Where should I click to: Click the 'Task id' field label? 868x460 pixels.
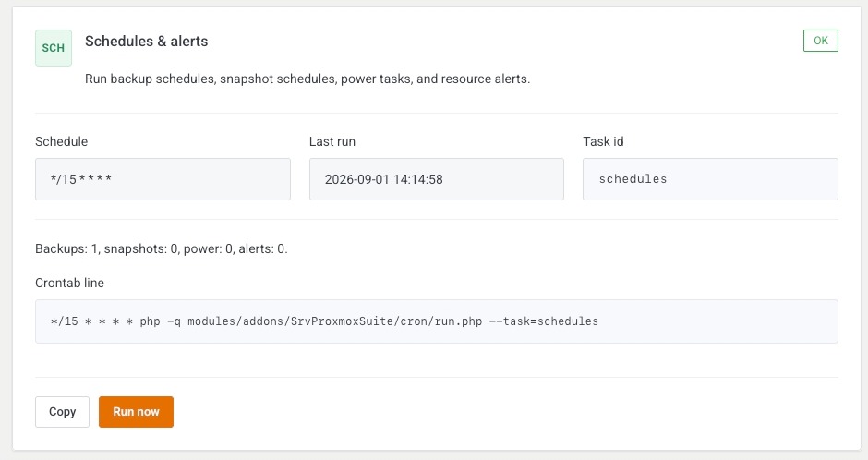pyautogui.click(x=603, y=141)
